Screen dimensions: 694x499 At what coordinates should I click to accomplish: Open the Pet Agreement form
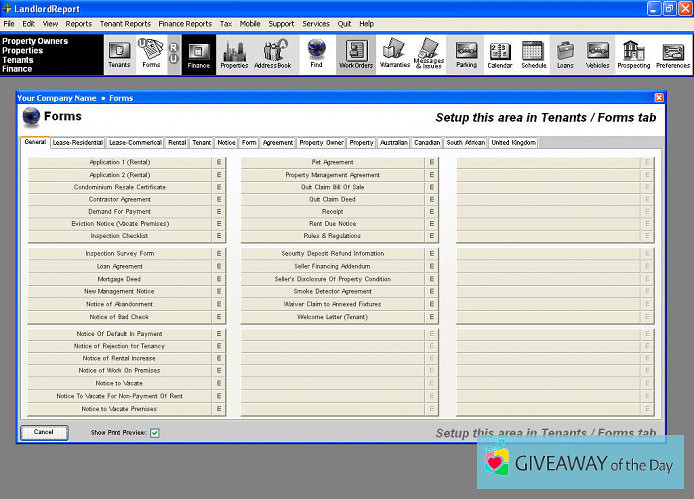click(332, 162)
